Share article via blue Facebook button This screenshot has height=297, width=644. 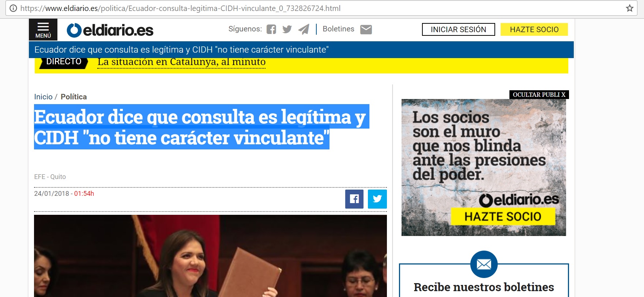tap(354, 199)
